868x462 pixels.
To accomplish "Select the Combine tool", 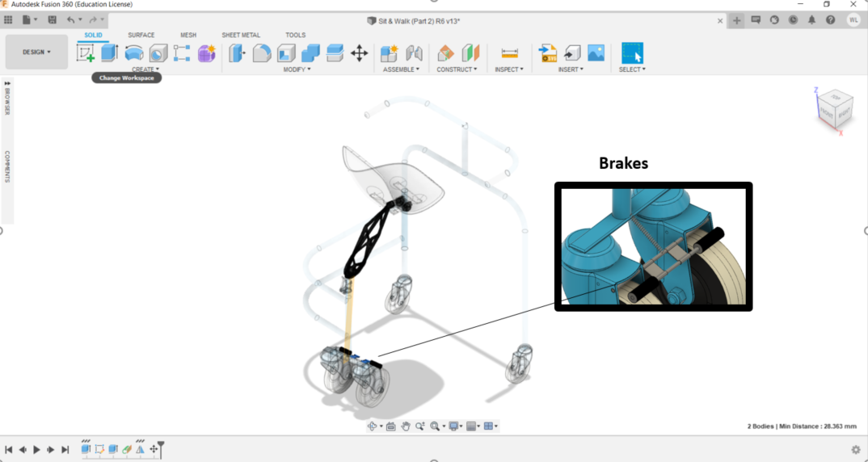I will [310, 53].
